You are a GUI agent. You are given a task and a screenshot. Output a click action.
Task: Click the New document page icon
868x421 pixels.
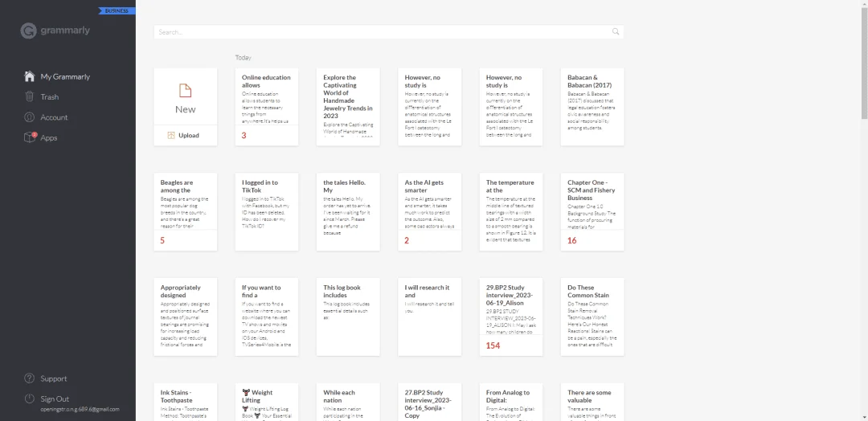pos(186,90)
